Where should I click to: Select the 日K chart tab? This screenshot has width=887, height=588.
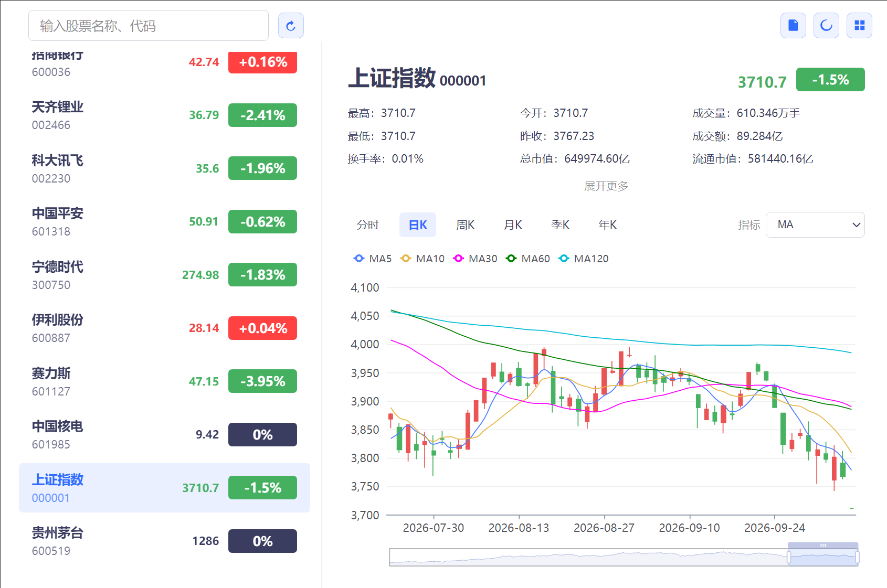coord(418,225)
